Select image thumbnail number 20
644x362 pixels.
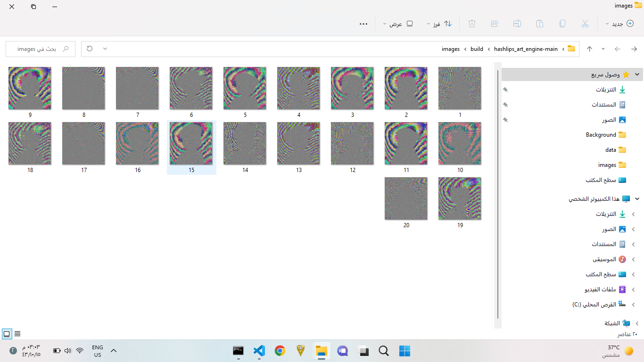406,198
